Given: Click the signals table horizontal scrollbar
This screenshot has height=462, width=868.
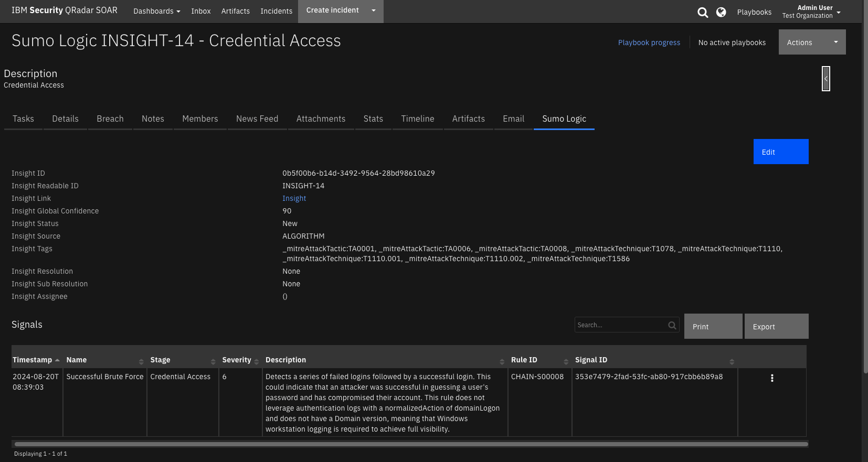Looking at the screenshot, I should (x=411, y=444).
